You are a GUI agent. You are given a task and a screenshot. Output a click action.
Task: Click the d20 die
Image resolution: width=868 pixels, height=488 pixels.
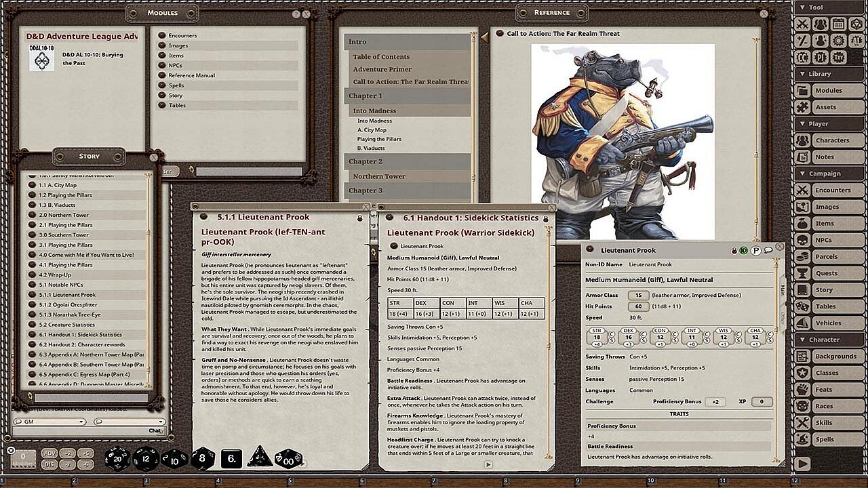coord(117,458)
